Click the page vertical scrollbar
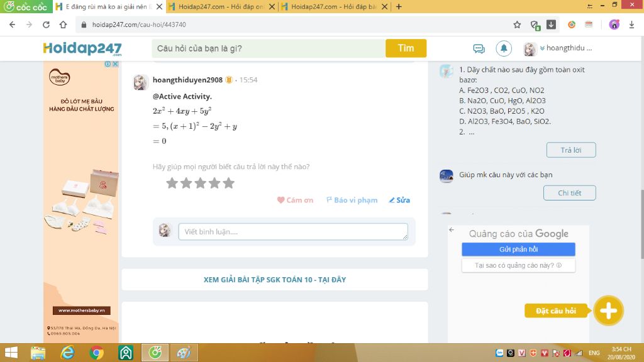The width and height of the screenshot is (644, 362). 642,224
